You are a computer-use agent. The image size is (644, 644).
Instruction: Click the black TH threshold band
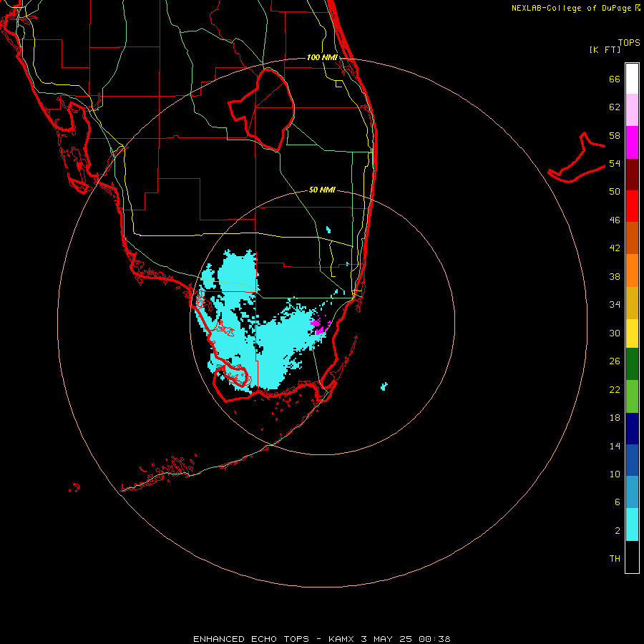(632, 557)
